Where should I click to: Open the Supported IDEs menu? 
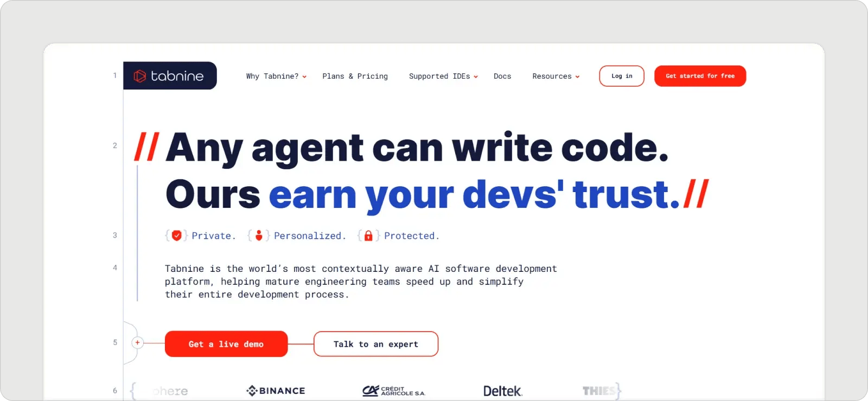[443, 77]
